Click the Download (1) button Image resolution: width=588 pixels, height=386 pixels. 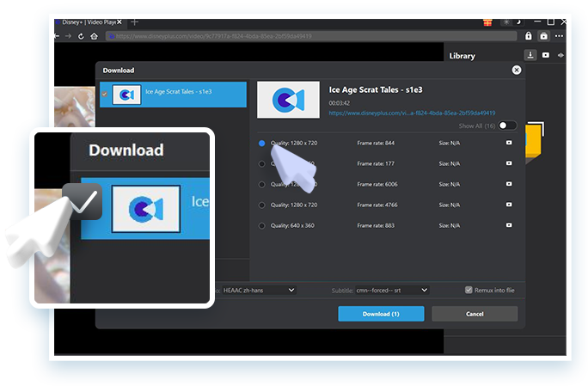click(381, 314)
